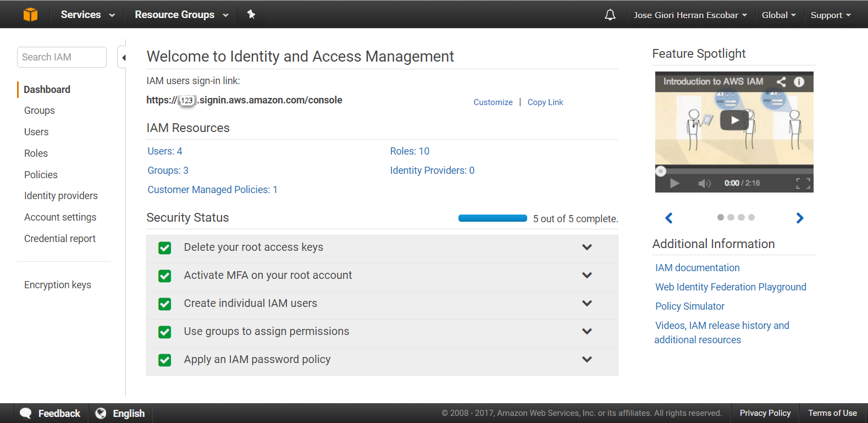Open the notifications bell

point(610,15)
